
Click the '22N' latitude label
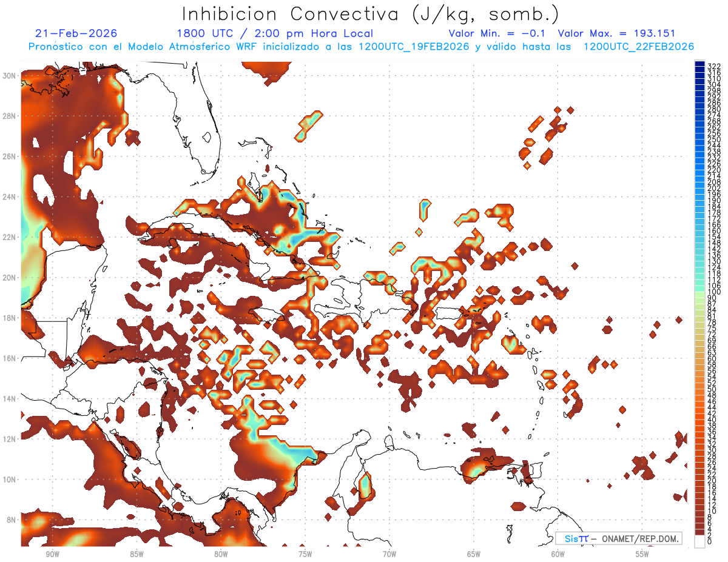(x=9, y=237)
